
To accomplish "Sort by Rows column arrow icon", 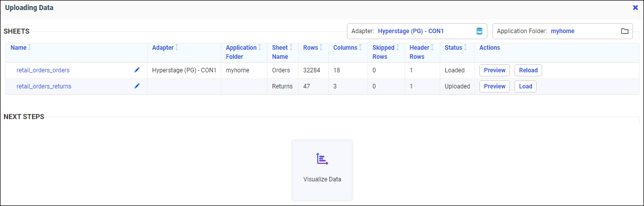I will (321, 48).
